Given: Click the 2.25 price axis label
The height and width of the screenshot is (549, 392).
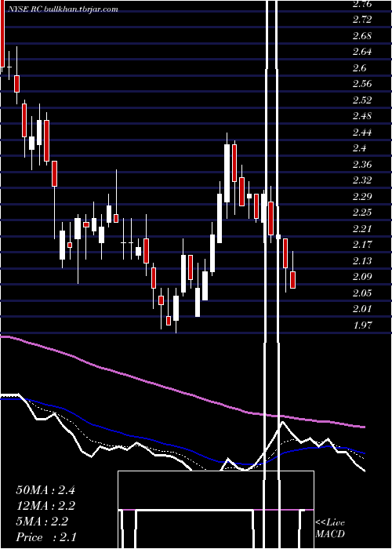Looking at the screenshot, I should pyautogui.click(x=362, y=213).
